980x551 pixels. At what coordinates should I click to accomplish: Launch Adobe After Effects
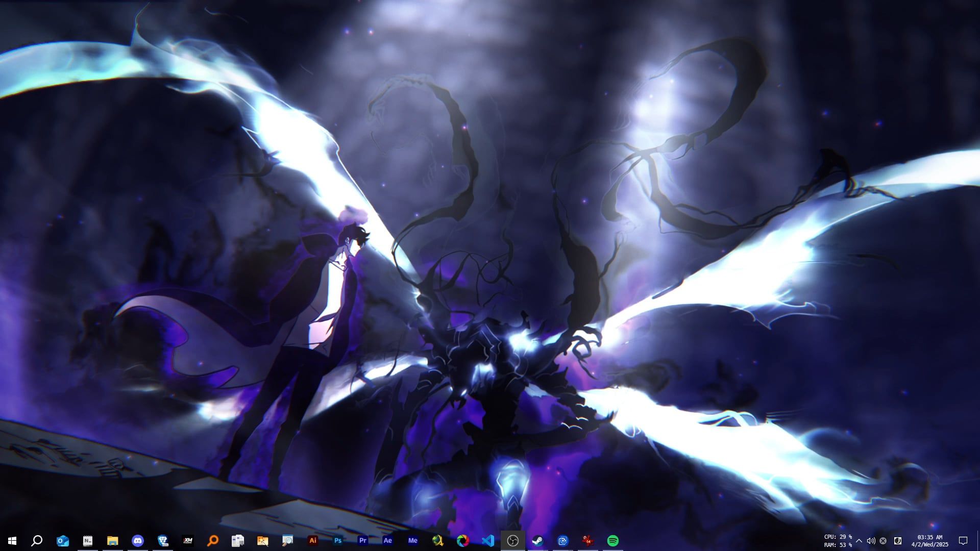[x=387, y=540]
